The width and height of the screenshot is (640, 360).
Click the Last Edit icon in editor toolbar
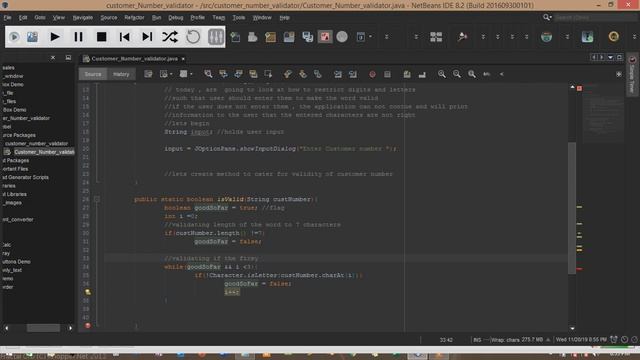[x=148, y=74]
